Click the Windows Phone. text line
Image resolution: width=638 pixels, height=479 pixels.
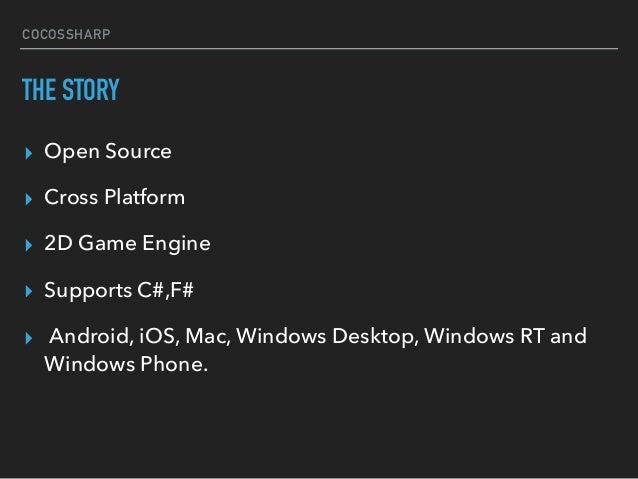point(126,364)
